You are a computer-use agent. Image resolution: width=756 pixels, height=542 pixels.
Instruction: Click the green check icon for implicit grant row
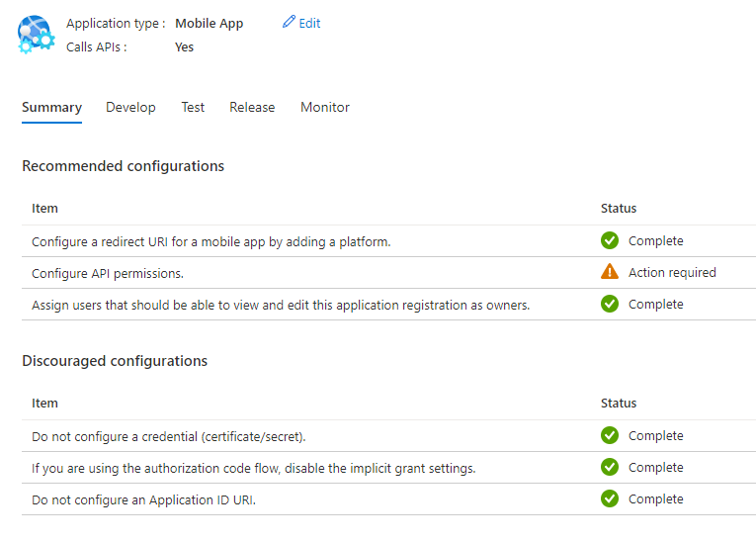[x=610, y=467]
